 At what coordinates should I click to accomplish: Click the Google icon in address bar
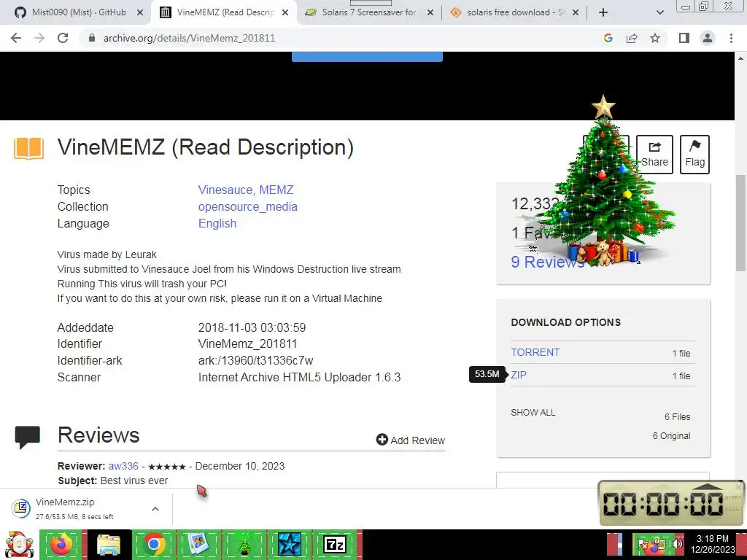pos(608,38)
